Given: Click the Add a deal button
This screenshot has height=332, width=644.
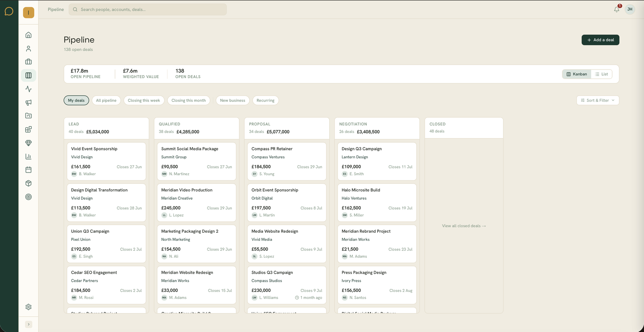Looking at the screenshot, I should pyautogui.click(x=601, y=40).
